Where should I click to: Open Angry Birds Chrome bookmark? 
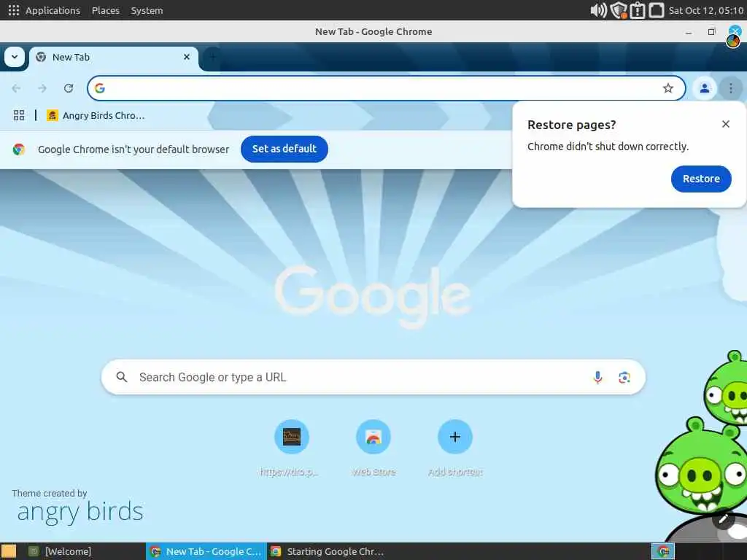[x=96, y=115]
